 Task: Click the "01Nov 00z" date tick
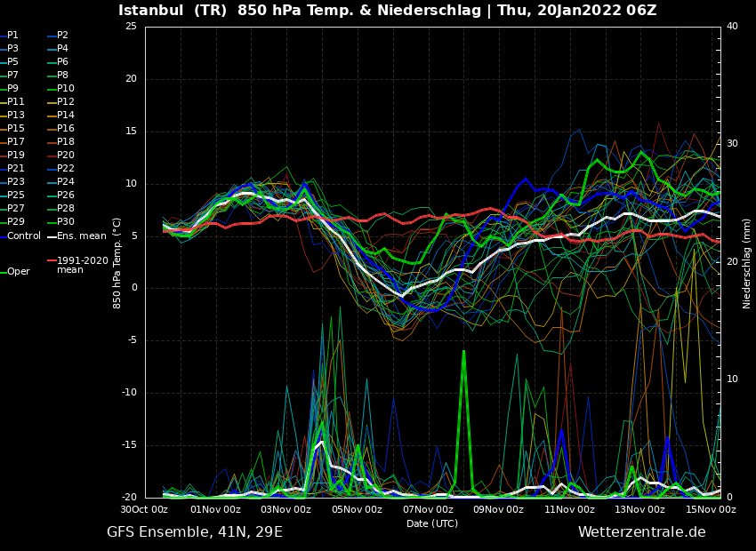[x=216, y=509]
